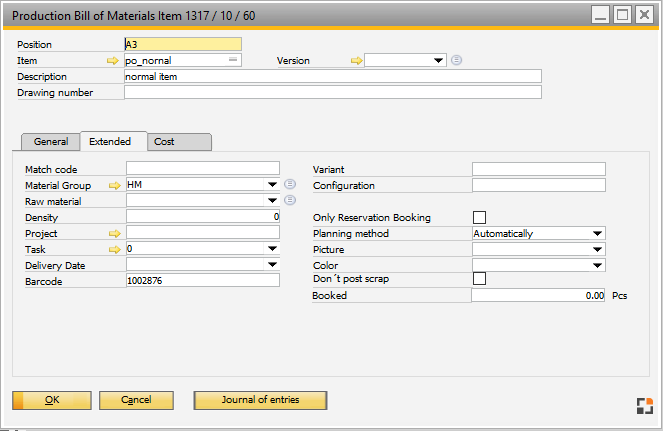Click the round list icon beside Raw material
Image resolution: width=663 pixels, height=431 pixels.
pos(290,200)
